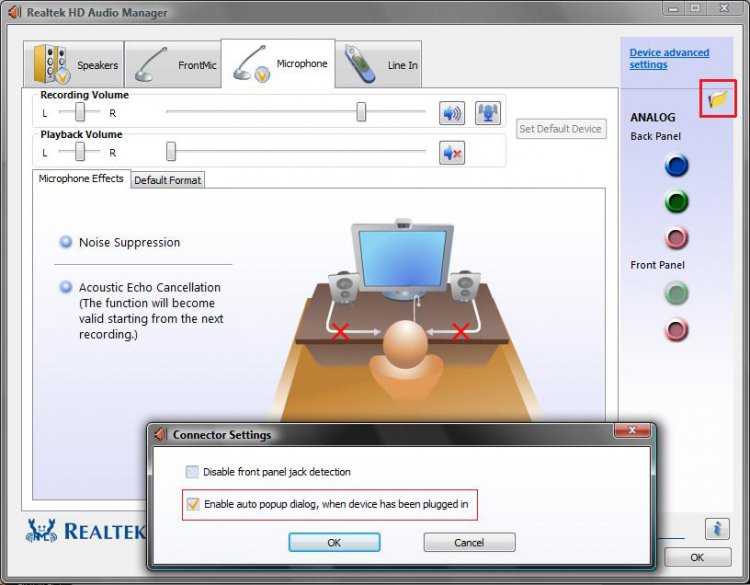Confirm Connector Settings with OK
The height and width of the screenshot is (585, 750).
point(334,542)
